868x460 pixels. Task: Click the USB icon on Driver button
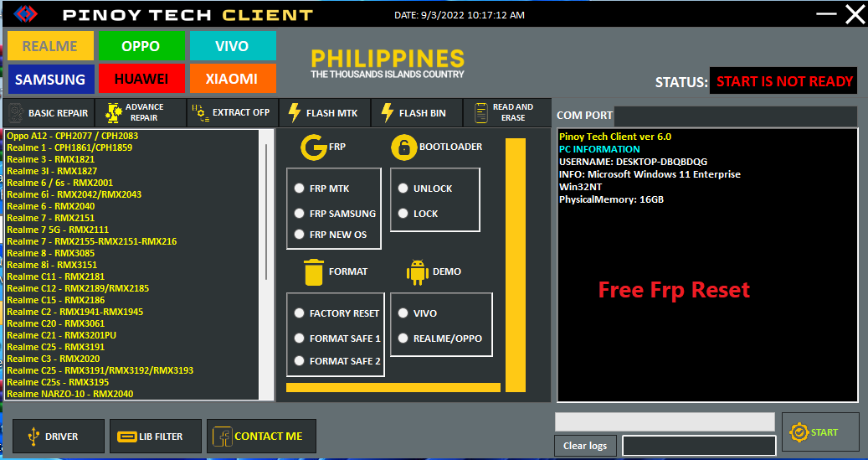33,437
